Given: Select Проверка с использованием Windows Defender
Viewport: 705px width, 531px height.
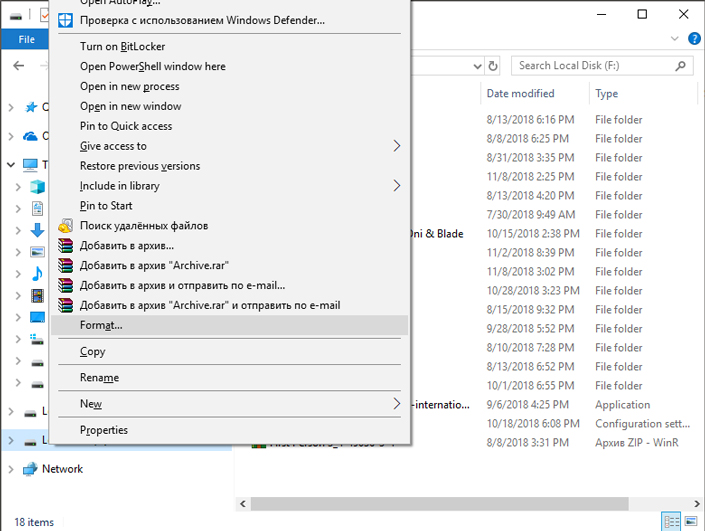Looking at the screenshot, I should pyautogui.click(x=229, y=20).
